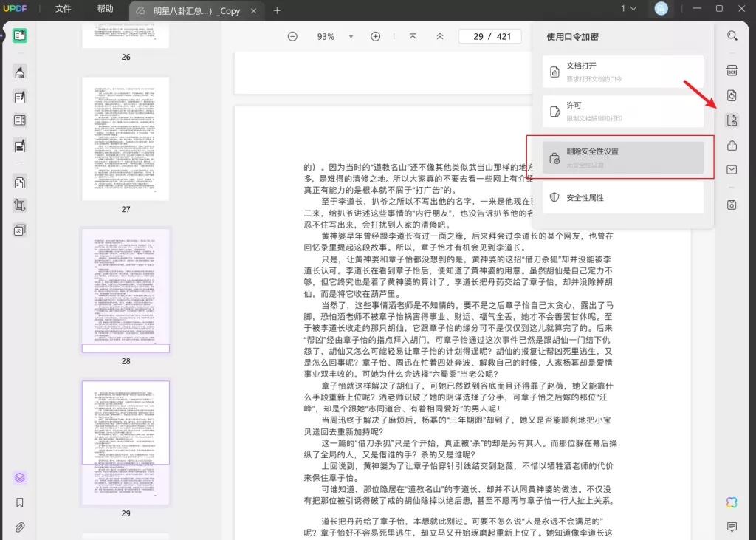Click the UPDF logo
The height and width of the screenshot is (540, 756).
tap(16, 9)
